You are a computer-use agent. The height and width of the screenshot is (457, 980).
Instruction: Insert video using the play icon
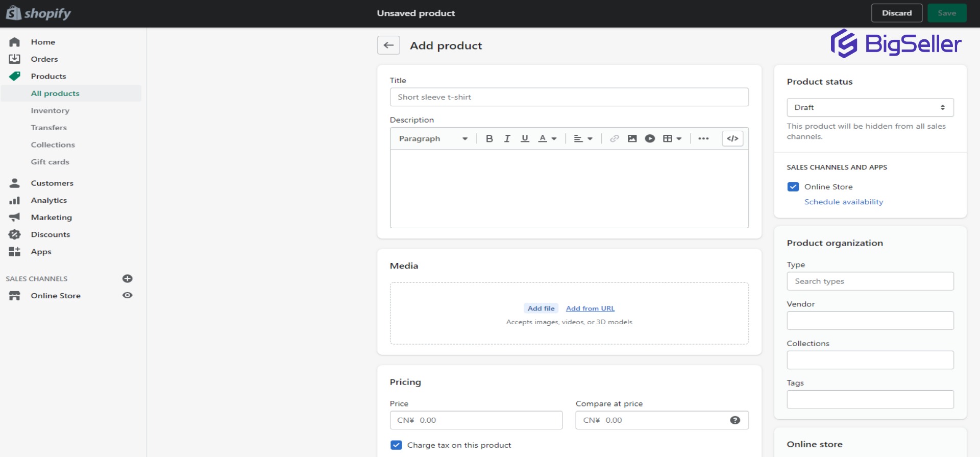point(650,138)
